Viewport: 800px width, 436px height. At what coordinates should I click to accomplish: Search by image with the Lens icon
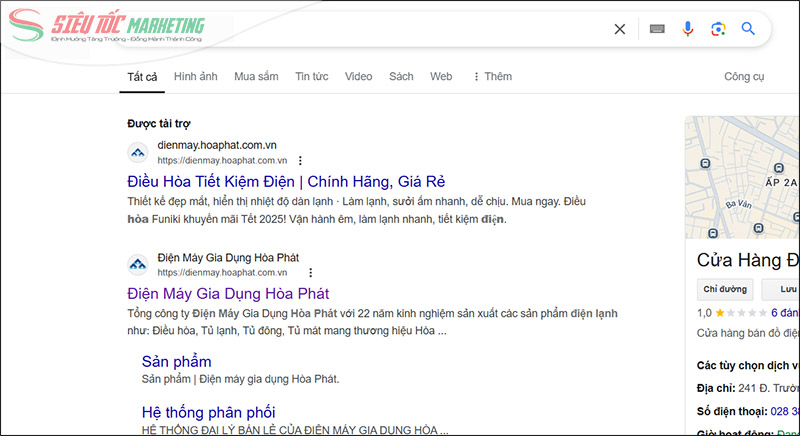pyautogui.click(x=718, y=29)
